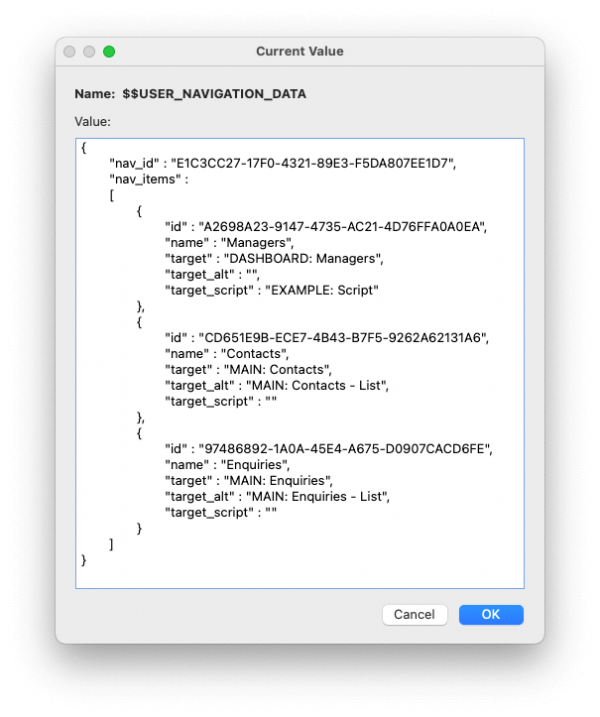Click the target_alt "MAIN: Enquiries - List" line

277,497
